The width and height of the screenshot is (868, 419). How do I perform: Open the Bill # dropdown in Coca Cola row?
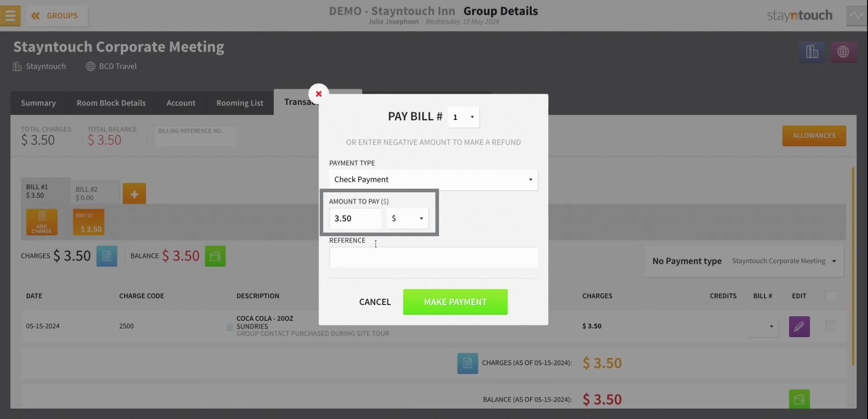tap(764, 326)
